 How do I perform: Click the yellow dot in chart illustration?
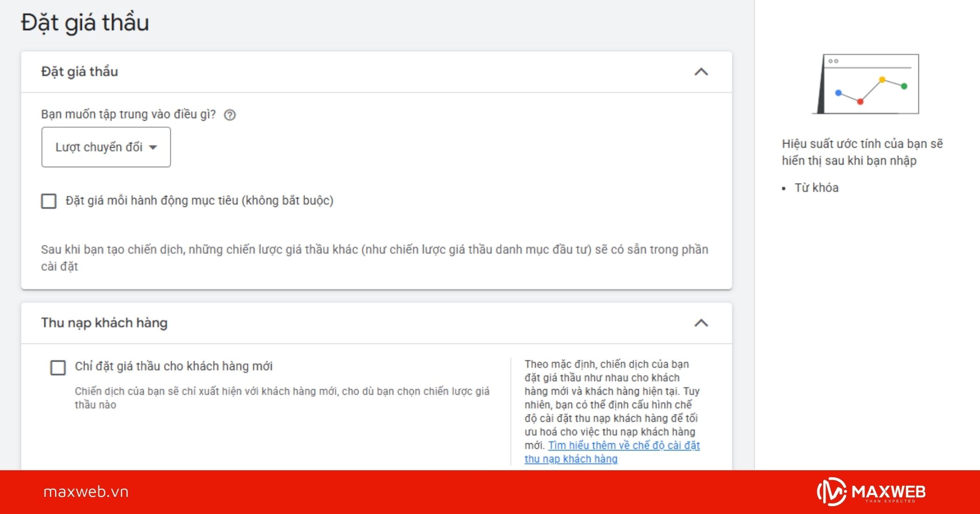click(x=882, y=80)
